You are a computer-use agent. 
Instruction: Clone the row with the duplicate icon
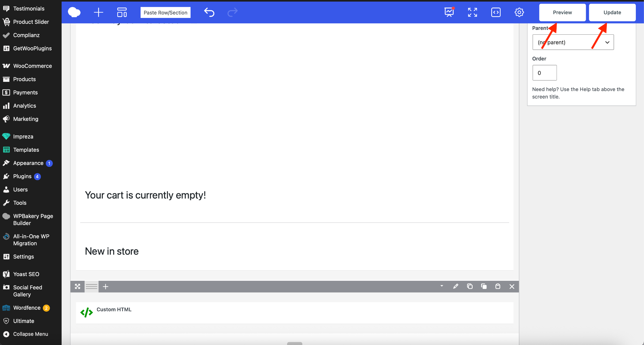484,286
